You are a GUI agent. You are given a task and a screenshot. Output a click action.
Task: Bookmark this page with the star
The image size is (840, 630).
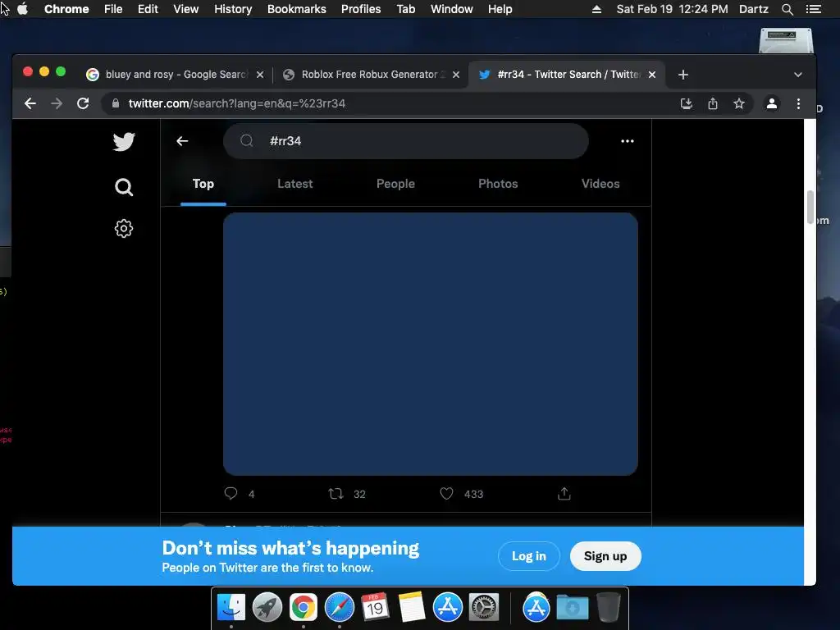[739, 103]
